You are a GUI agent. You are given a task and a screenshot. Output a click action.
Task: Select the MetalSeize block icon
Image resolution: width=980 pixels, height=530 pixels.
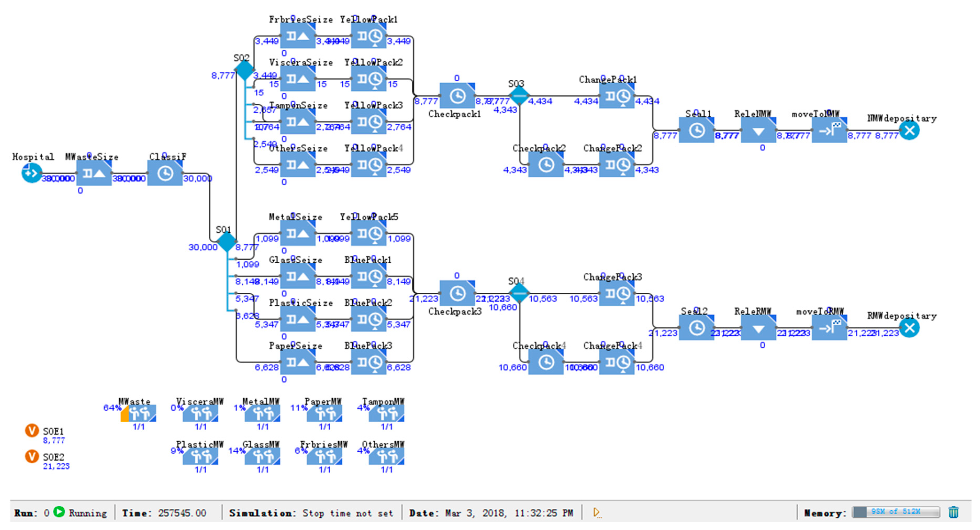pos(298,233)
